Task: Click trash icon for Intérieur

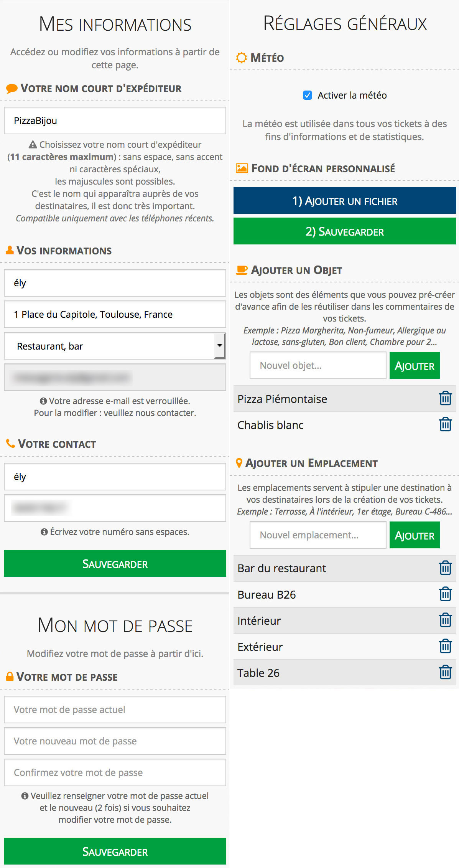Action: coord(445,620)
